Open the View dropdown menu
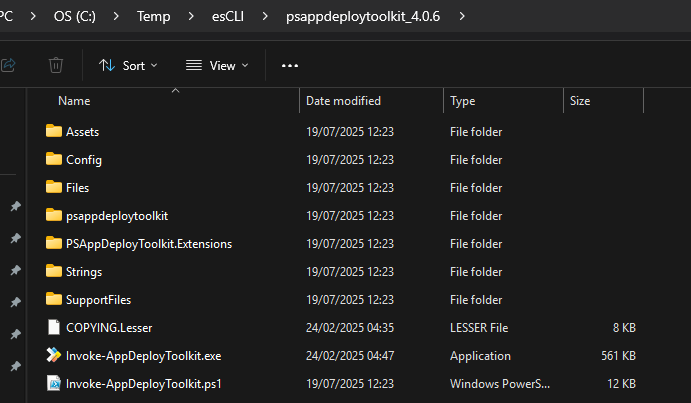 pos(217,66)
